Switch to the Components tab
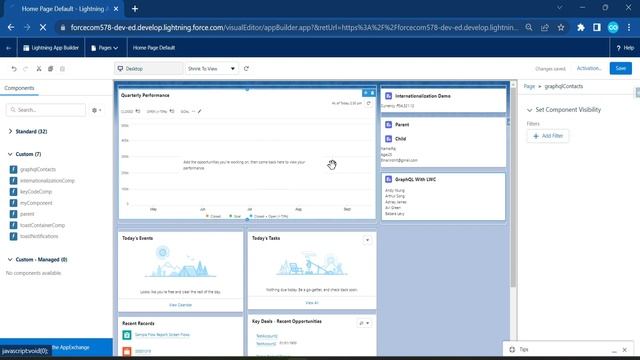640x360 pixels. coord(19,88)
